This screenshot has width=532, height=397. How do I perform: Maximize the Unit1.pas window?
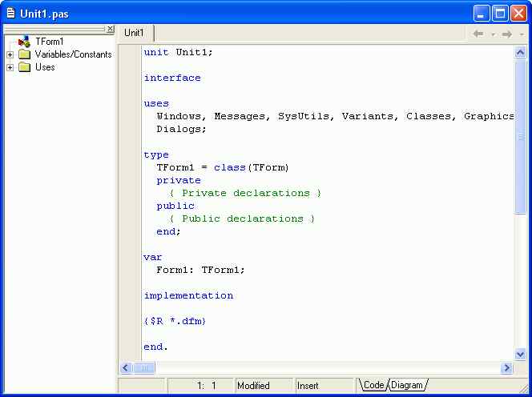(x=500, y=14)
